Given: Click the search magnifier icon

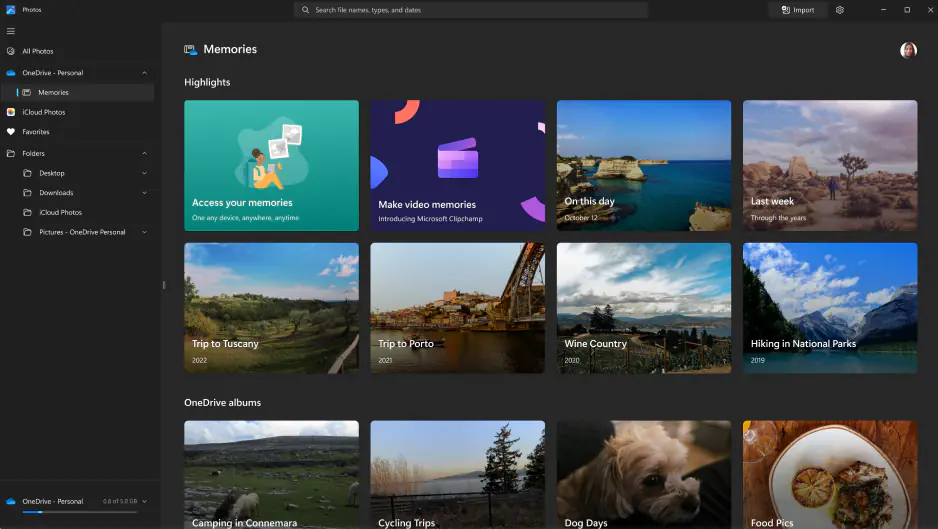Looking at the screenshot, I should [305, 10].
